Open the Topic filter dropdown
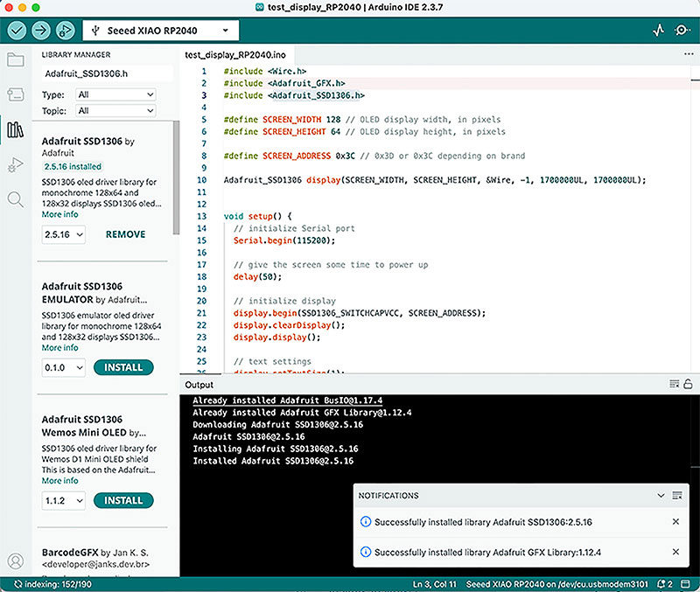Image resolution: width=700 pixels, height=592 pixels. pos(115,111)
